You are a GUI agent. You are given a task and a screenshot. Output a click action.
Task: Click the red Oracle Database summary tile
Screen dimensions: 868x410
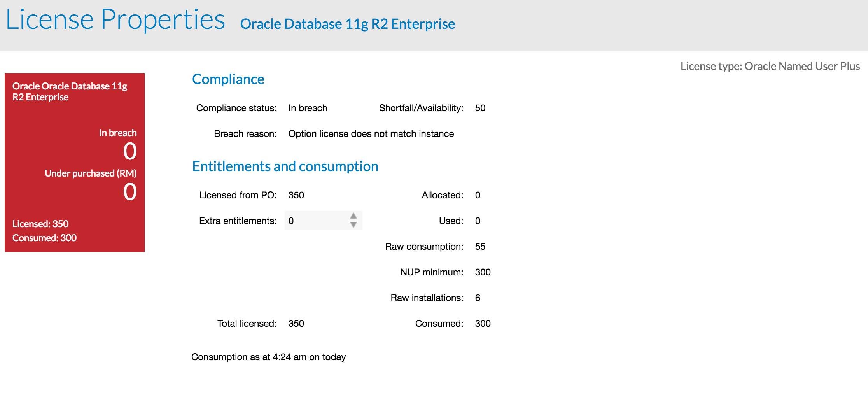[x=75, y=163]
